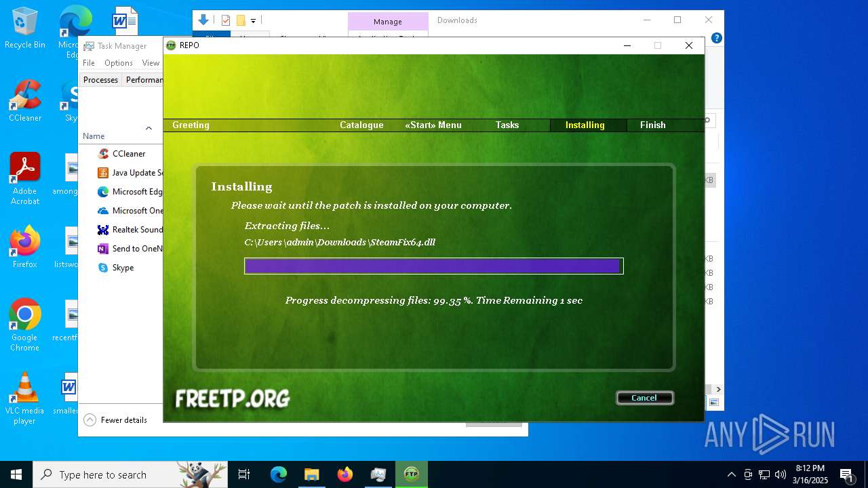Click File Explorer quick access down-arrow icon
The width and height of the screenshot is (868, 488).
204,20
